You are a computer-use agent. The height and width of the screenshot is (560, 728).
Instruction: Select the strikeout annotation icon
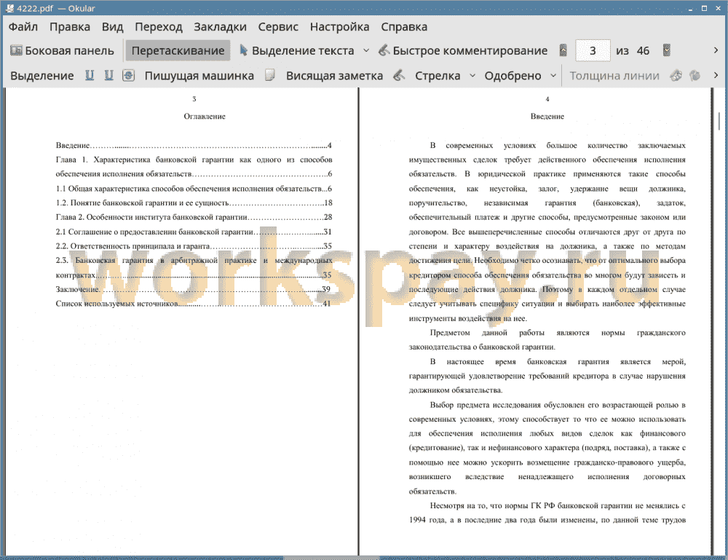point(129,75)
